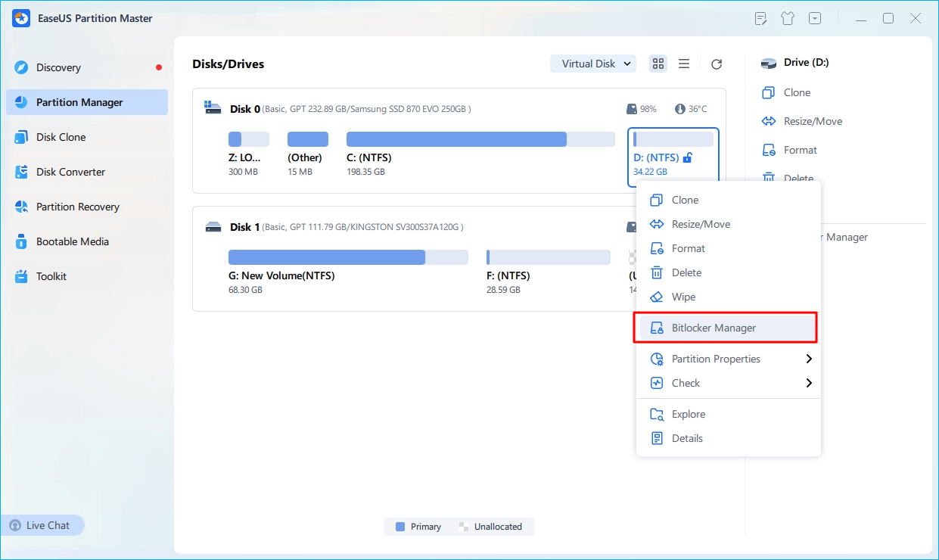Click the EaseUS app logo icon
The image size is (939, 560).
pyautogui.click(x=20, y=18)
